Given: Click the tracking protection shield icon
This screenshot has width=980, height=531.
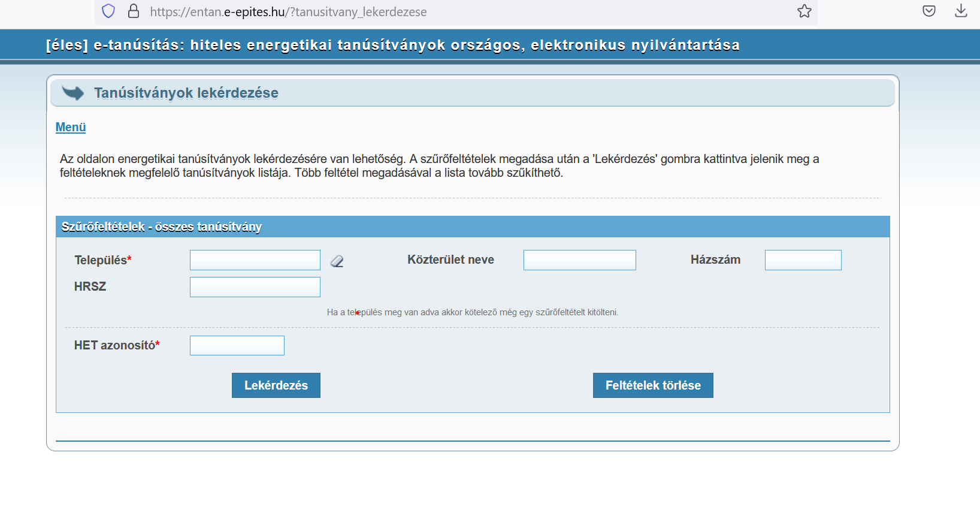Looking at the screenshot, I should (108, 11).
